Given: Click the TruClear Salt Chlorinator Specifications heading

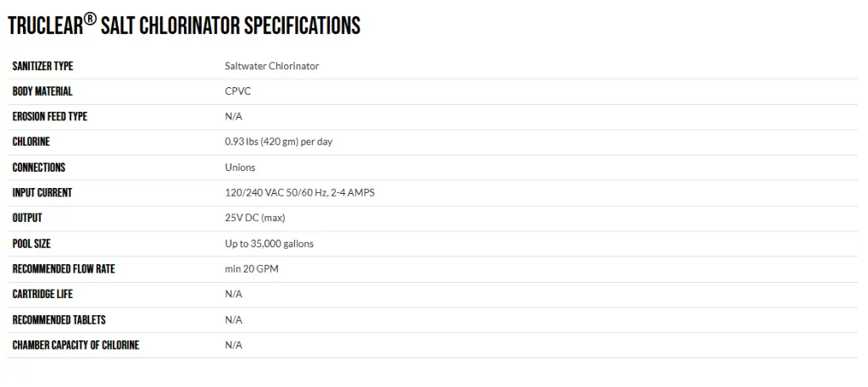Looking at the screenshot, I should point(184,25).
